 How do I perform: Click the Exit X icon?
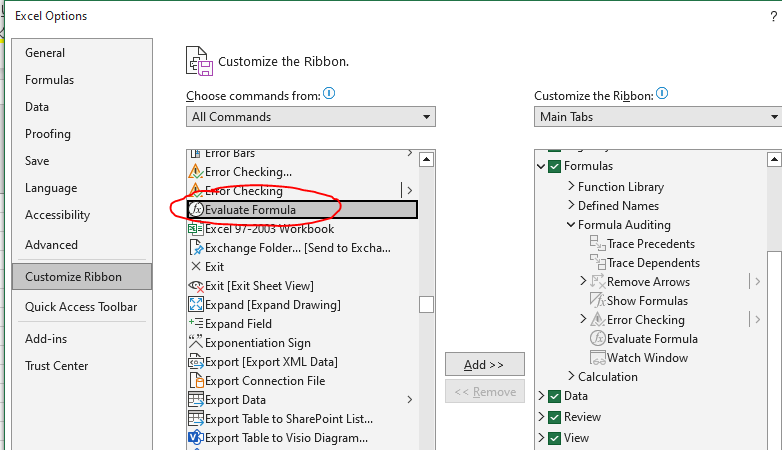click(x=196, y=266)
